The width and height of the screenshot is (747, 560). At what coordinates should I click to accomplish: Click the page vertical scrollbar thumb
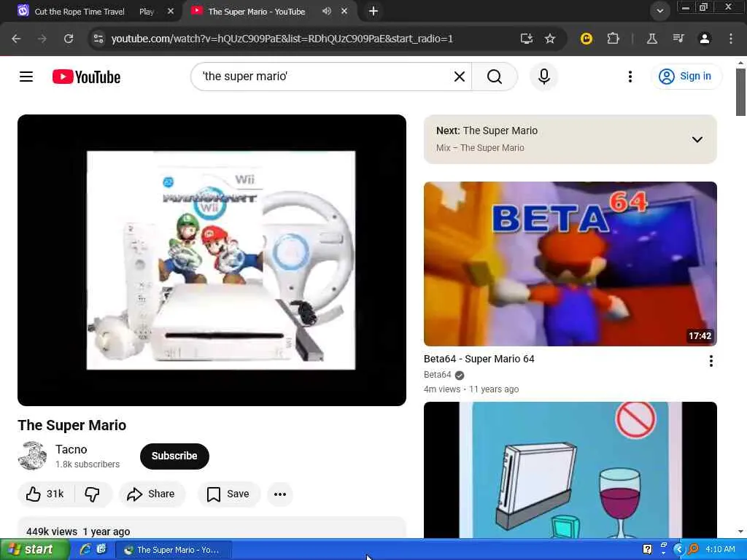click(x=740, y=93)
